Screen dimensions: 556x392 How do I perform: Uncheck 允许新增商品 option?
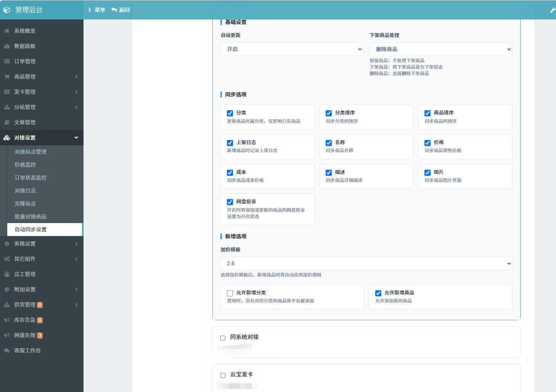click(378, 293)
